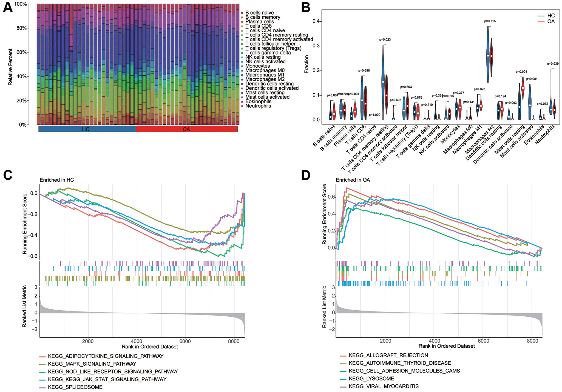Click the 'Fraction' y-axis label in panel B
The width and height of the screenshot is (562, 392).
pos(306,64)
